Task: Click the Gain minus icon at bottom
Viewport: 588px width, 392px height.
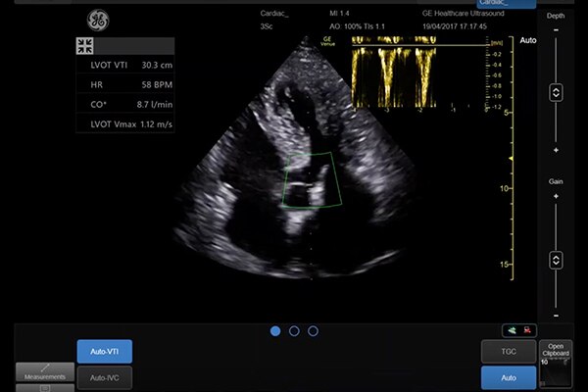Action: (x=556, y=316)
